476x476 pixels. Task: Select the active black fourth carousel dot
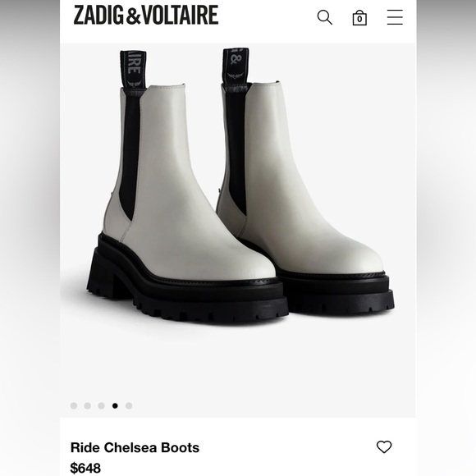pos(115,406)
